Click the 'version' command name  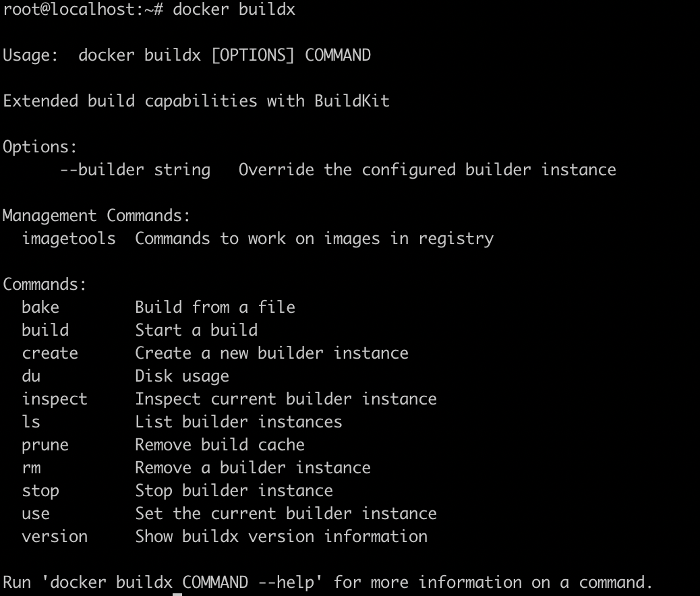(55, 537)
